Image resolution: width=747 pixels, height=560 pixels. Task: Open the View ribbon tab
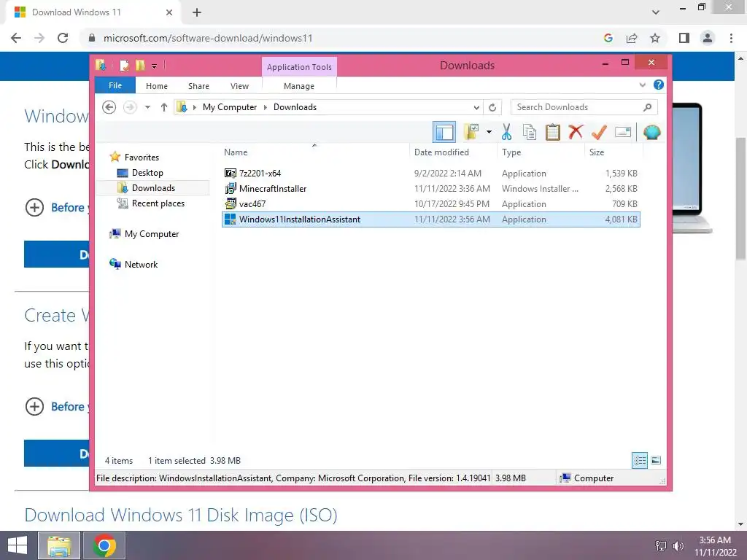(239, 86)
